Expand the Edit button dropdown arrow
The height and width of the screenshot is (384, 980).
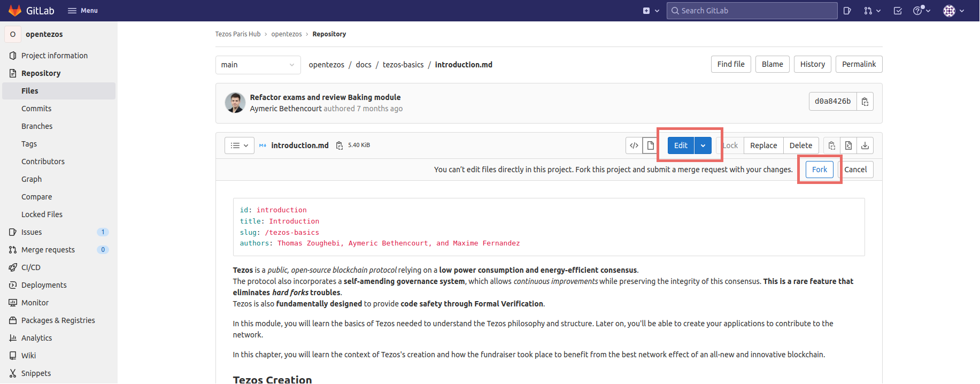pyautogui.click(x=703, y=145)
